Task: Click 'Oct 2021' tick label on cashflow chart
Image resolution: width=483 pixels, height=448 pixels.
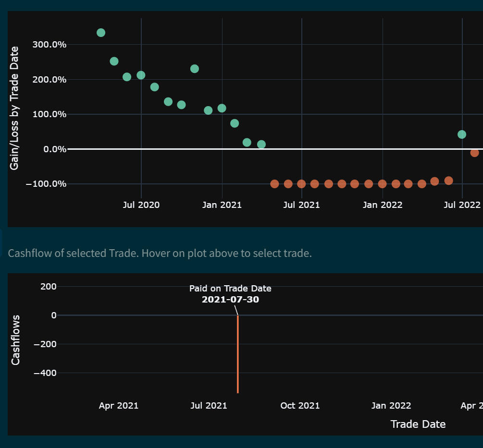Action: click(300, 405)
